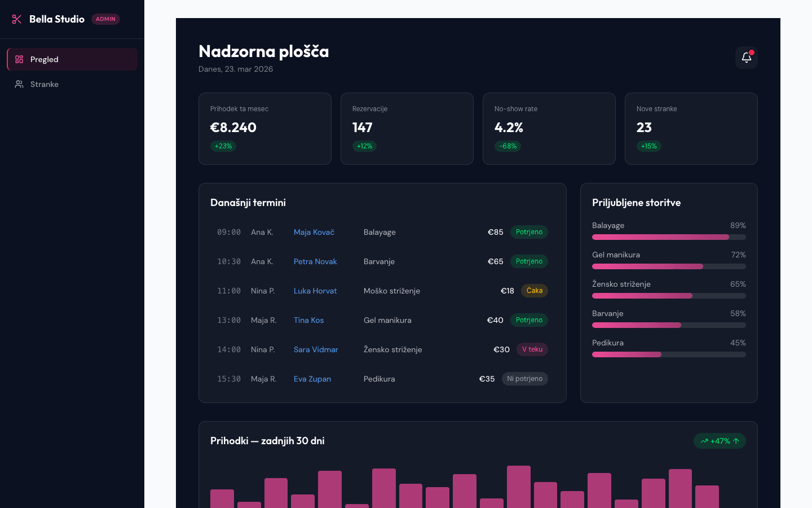812x508 pixels.
Task: Click the Barvanje popularity progress bar
Action: (669, 325)
